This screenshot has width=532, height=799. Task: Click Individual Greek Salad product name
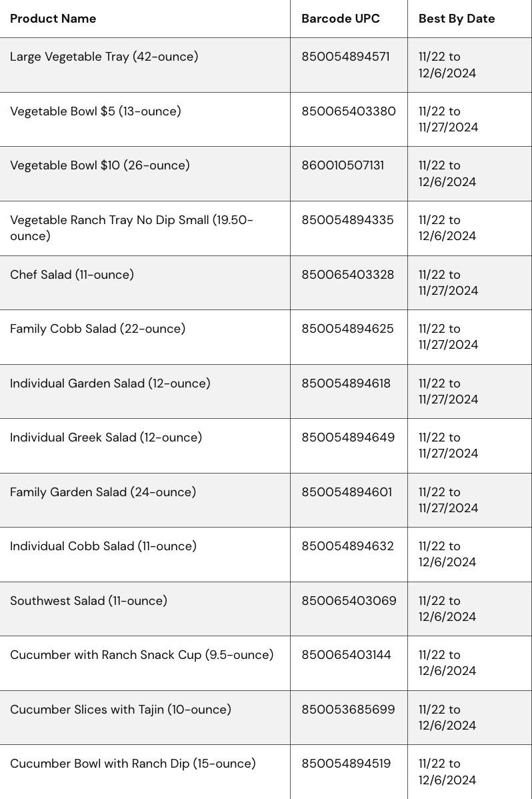tap(106, 438)
